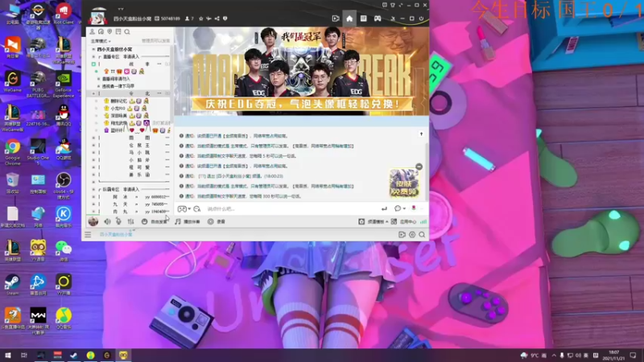Click the search icon above channel tree
The image size is (644, 362).
tap(127, 31)
